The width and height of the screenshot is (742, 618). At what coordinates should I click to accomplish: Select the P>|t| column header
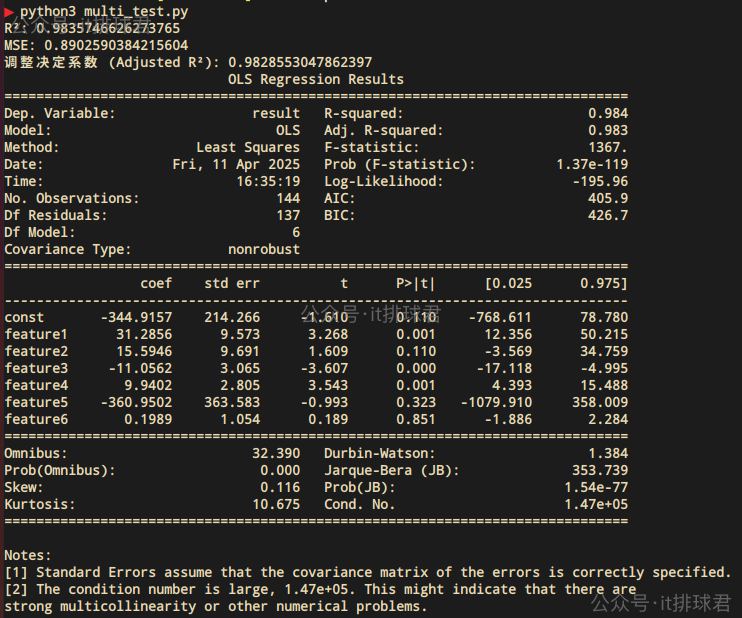coord(416,283)
